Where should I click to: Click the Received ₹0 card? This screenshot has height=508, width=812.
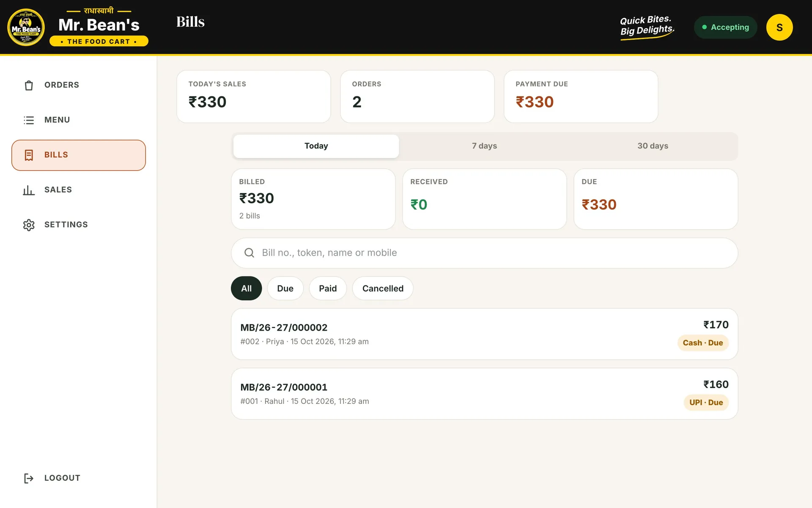point(485,199)
